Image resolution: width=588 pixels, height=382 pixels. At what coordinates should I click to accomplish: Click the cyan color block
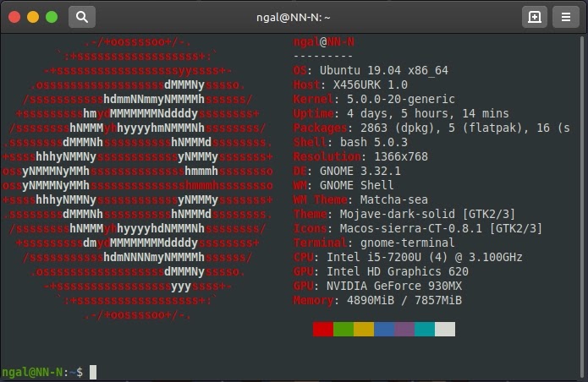[x=425, y=330]
